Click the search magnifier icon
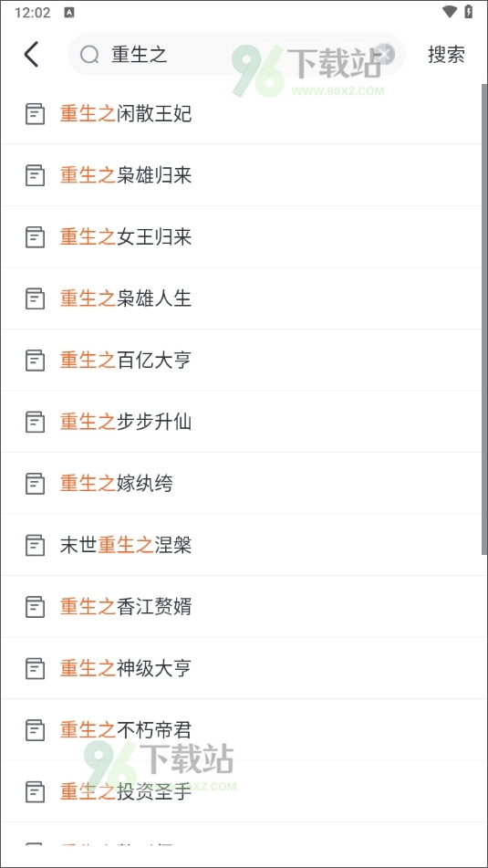Image resolution: width=488 pixels, height=868 pixels. click(x=89, y=54)
